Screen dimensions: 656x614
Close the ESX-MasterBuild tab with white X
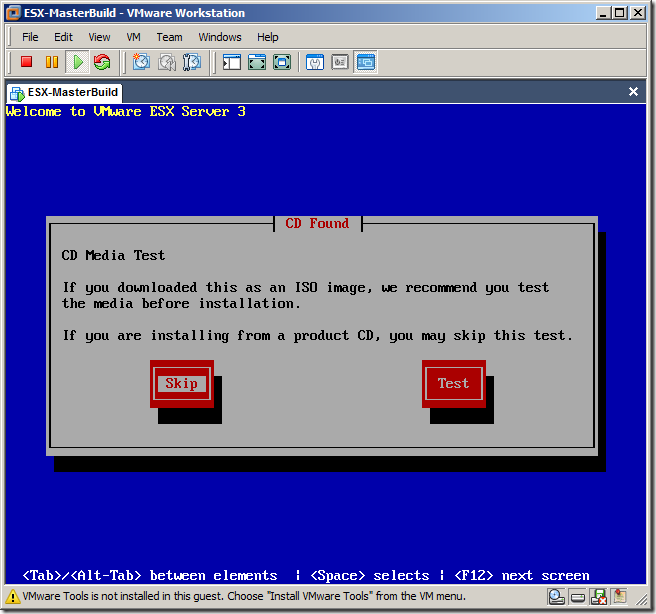click(633, 92)
